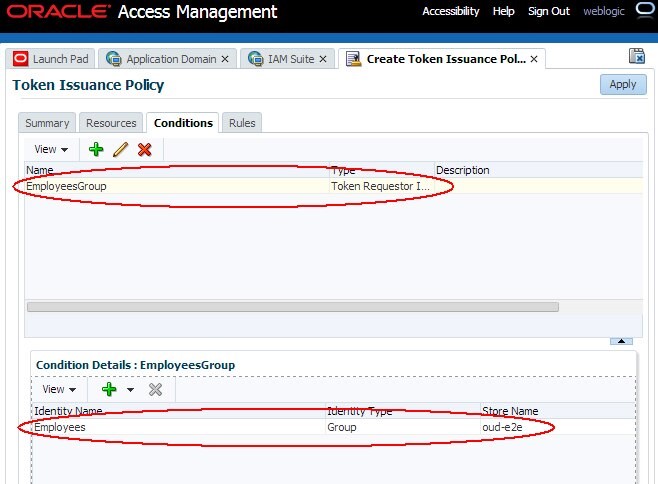Click Identity Type column header
This screenshot has width=658, height=484.
pyautogui.click(x=403, y=411)
